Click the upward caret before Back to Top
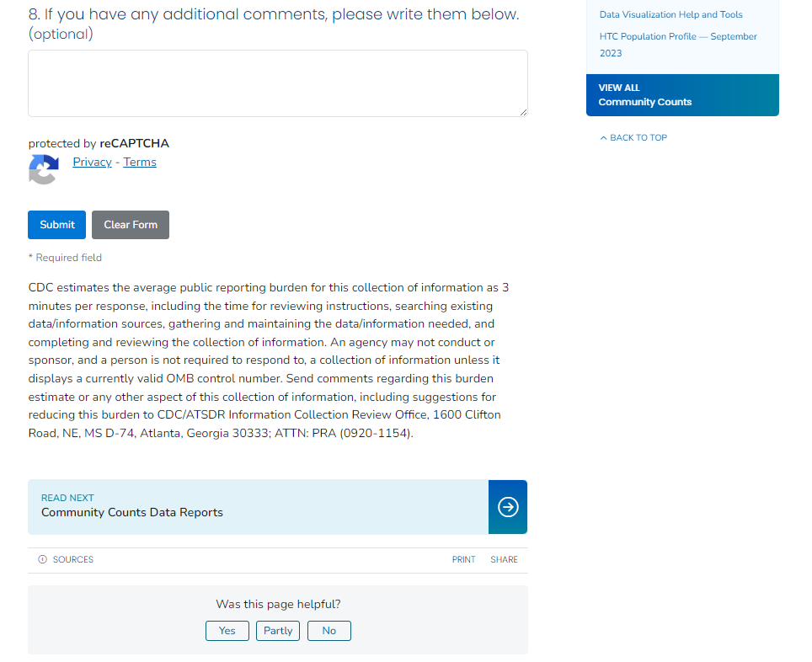Screen dimensions: 812x662 [x=603, y=138]
